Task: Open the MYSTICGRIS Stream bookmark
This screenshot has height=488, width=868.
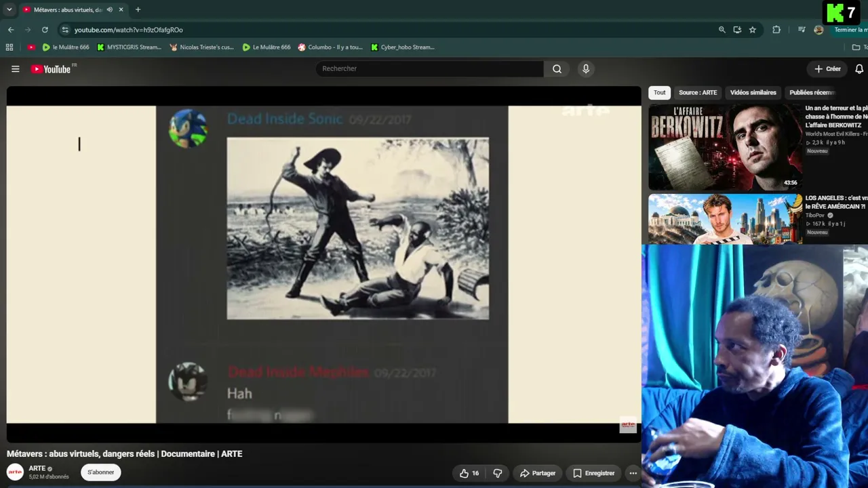Action: [x=130, y=47]
